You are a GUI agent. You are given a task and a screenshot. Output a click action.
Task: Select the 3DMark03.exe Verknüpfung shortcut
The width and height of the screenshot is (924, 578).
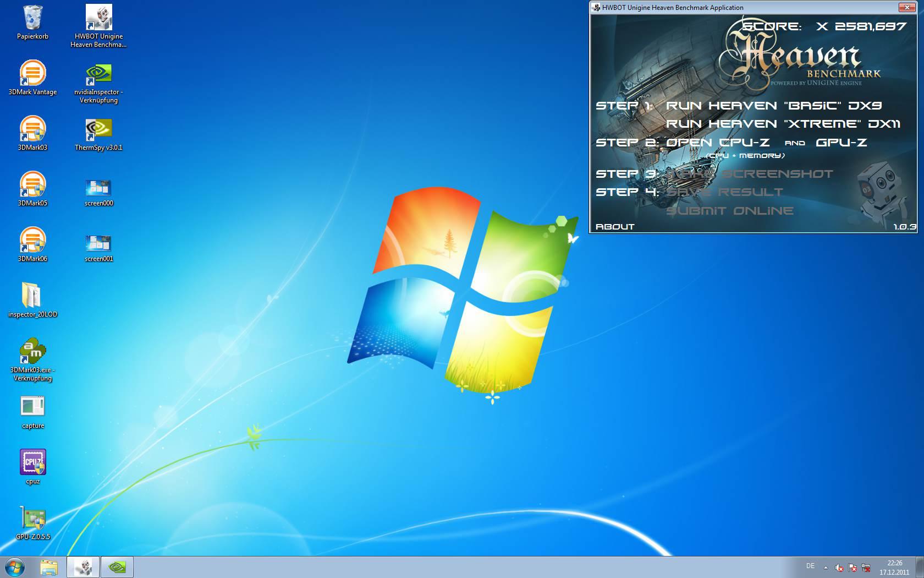click(32, 360)
